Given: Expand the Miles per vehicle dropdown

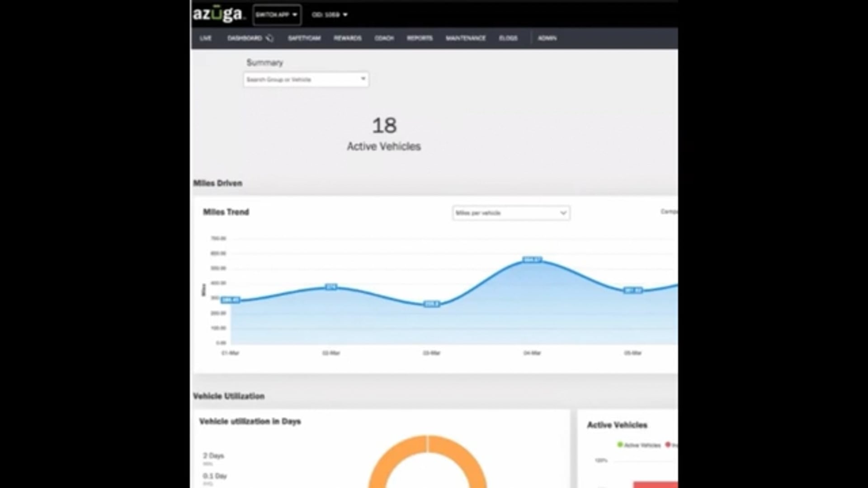Looking at the screenshot, I should [x=511, y=213].
